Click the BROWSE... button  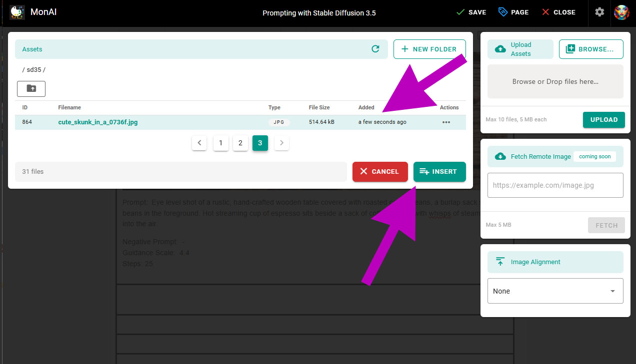[590, 49]
